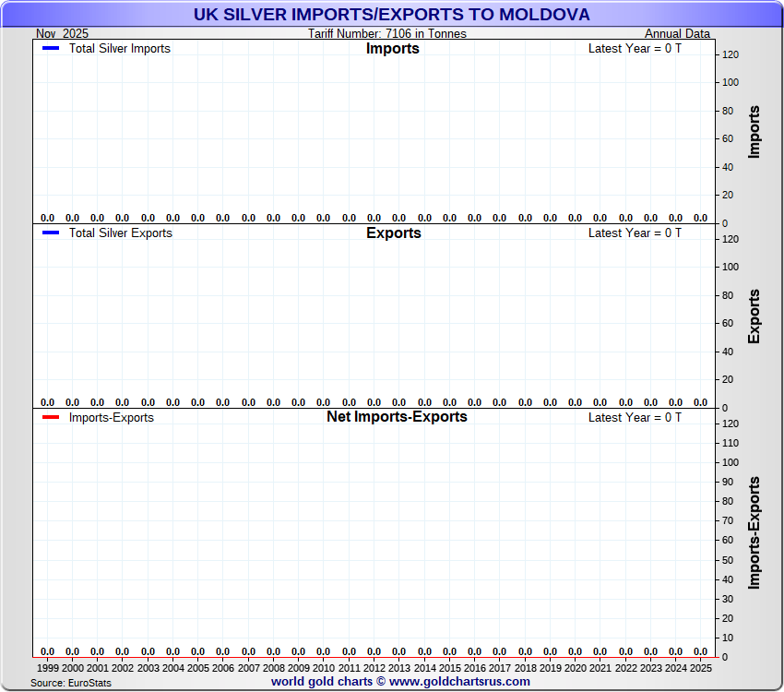Click the blue Total Silver Imports legend swatch
The image size is (784, 692).
pyautogui.click(x=51, y=48)
